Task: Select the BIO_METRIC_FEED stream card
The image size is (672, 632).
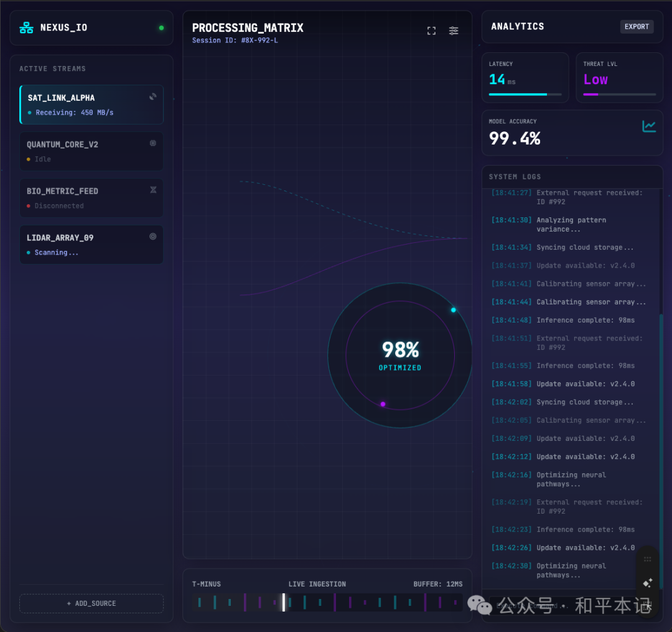Action: point(91,198)
